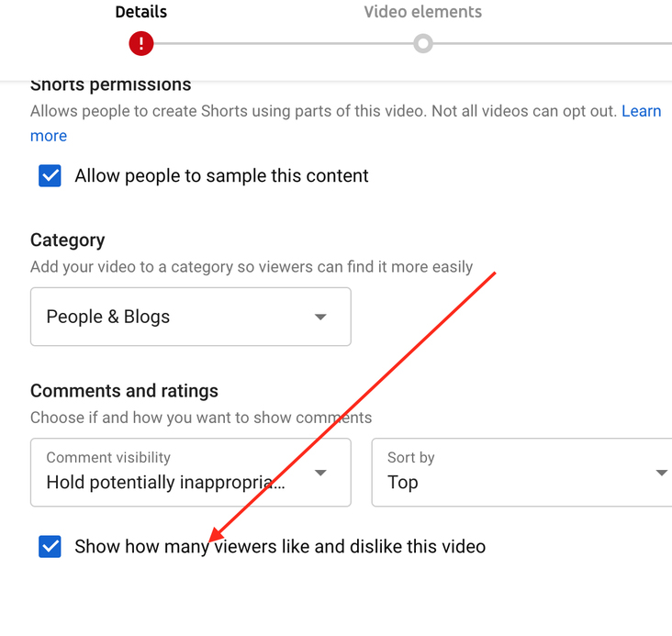Click 'Add your video to a category' description

tap(252, 266)
